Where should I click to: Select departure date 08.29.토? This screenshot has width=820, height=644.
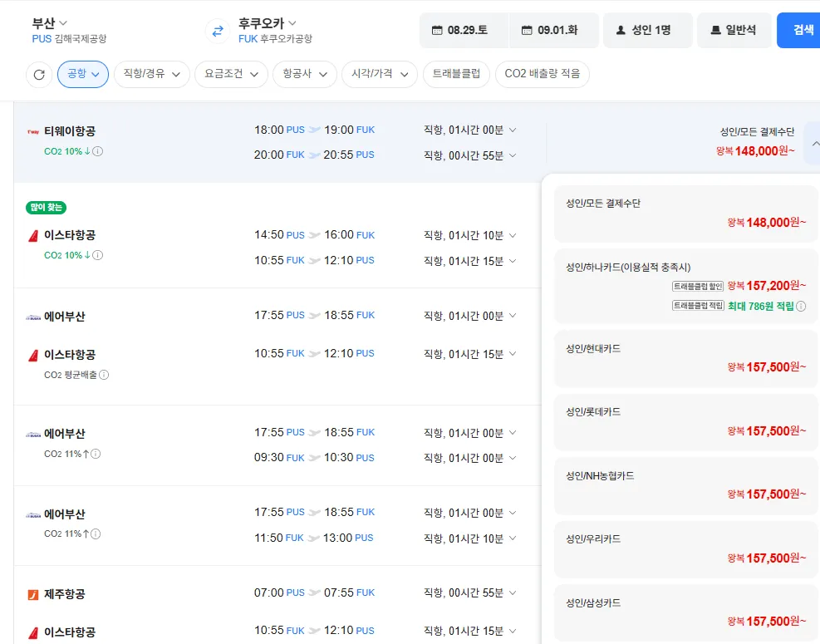[464, 31]
